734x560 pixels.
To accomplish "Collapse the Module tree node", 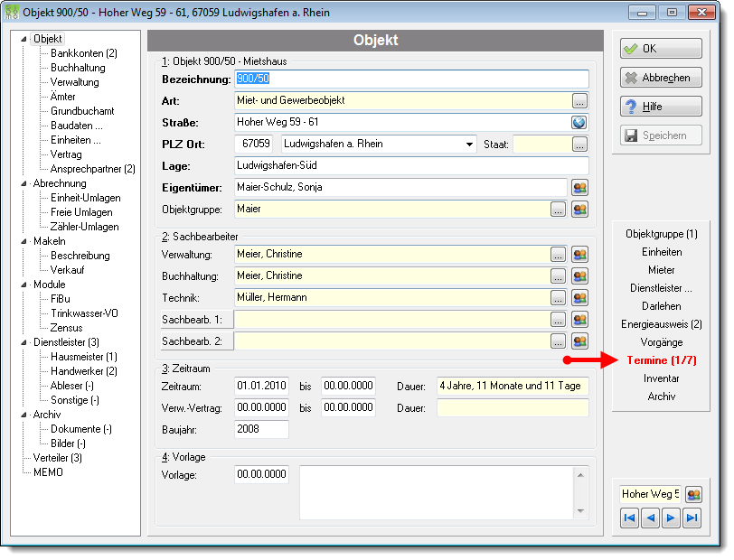I will (24, 285).
